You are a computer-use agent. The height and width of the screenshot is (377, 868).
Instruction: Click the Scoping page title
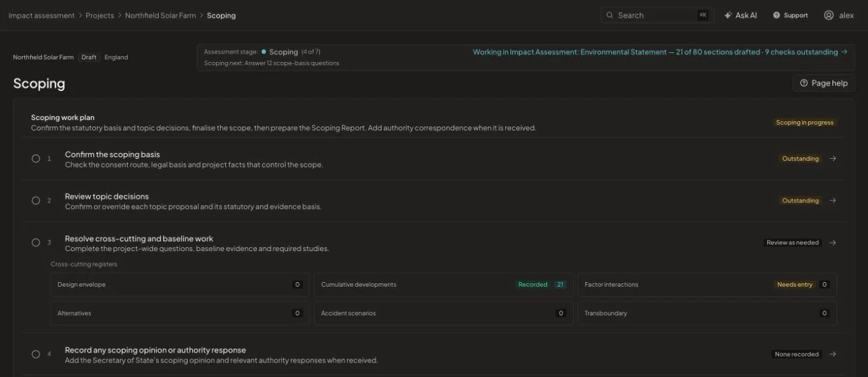[39, 84]
